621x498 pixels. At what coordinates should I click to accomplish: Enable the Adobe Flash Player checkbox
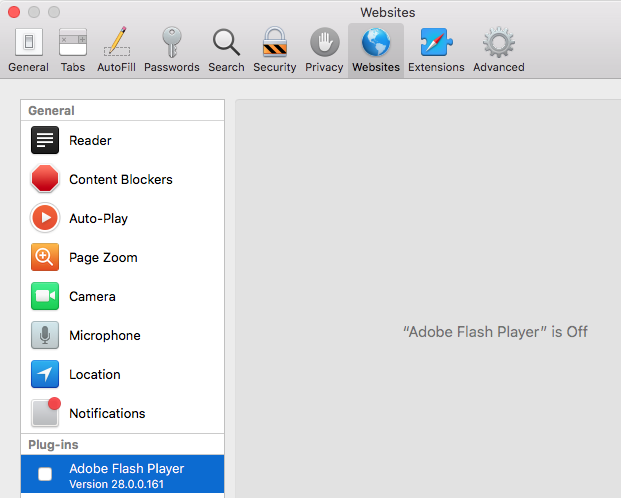45,474
